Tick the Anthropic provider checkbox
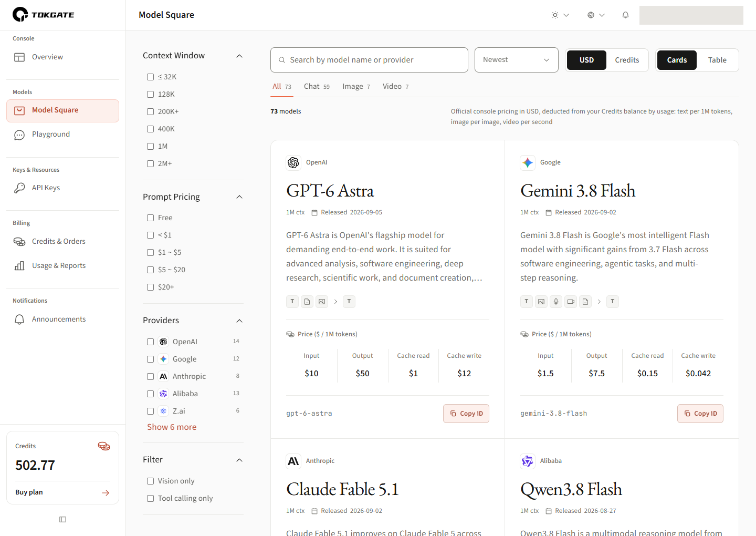This screenshot has width=756, height=536. pyautogui.click(x=151, y=377)
